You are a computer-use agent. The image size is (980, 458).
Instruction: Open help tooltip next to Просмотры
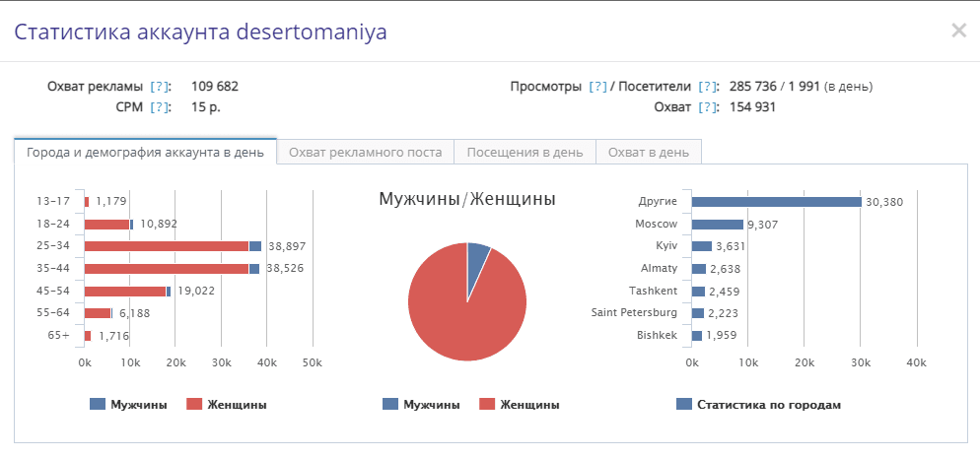(x=598, y=87)
